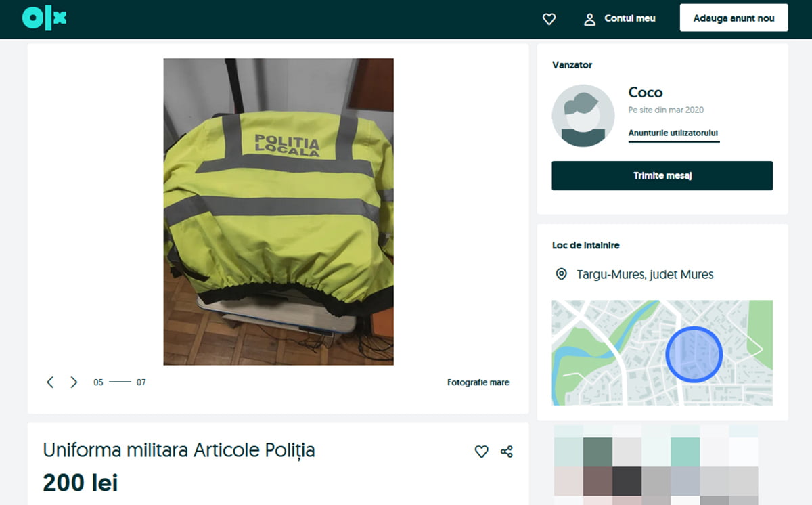Open seller Coco's profile name
The image size is (812, 505).
[x=646, y=93]
